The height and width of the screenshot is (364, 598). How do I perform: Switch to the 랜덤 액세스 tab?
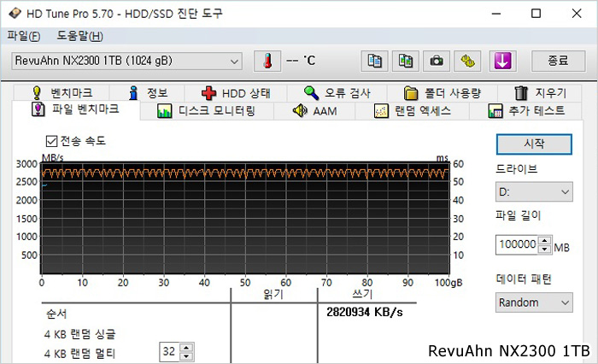413,111
